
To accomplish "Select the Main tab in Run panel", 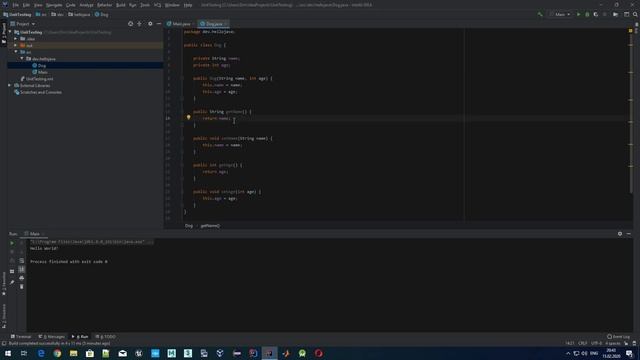I will 34,234.
